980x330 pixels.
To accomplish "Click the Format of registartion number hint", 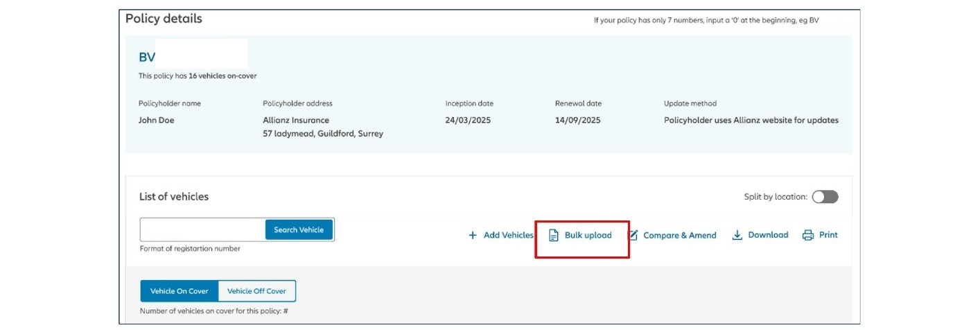I will tap(190, 248).
